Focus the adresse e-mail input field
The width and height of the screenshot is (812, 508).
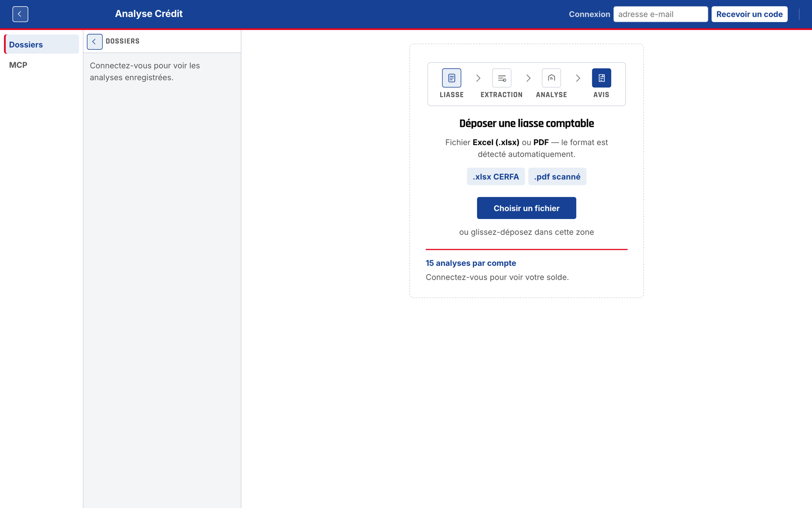661,14
